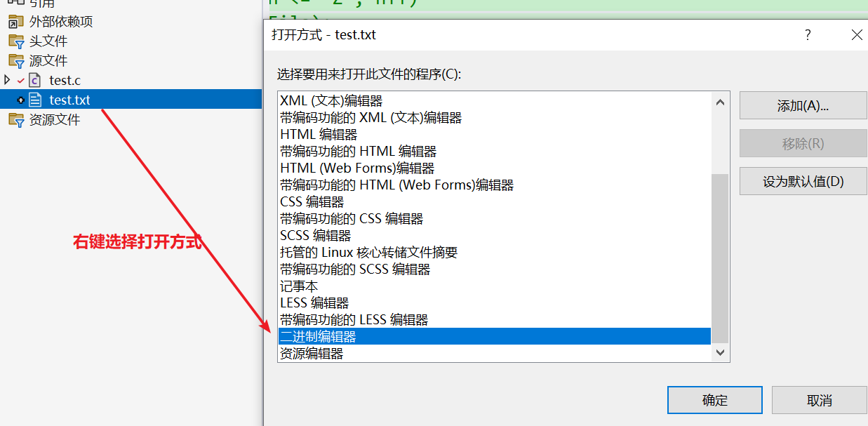Image resolution: width=868 pixels, height=426 pixels.
Task: Select 二进制编辑器 in list
Action: tap(495, 336)
